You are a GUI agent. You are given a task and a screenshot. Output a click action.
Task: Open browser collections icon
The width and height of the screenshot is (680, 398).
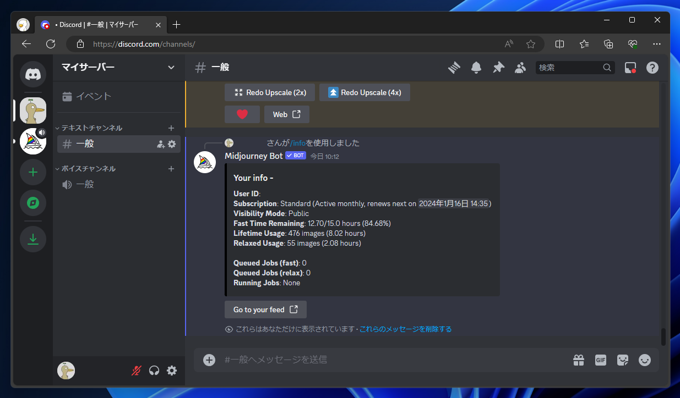pyautogui.click(x=608, y=44)
